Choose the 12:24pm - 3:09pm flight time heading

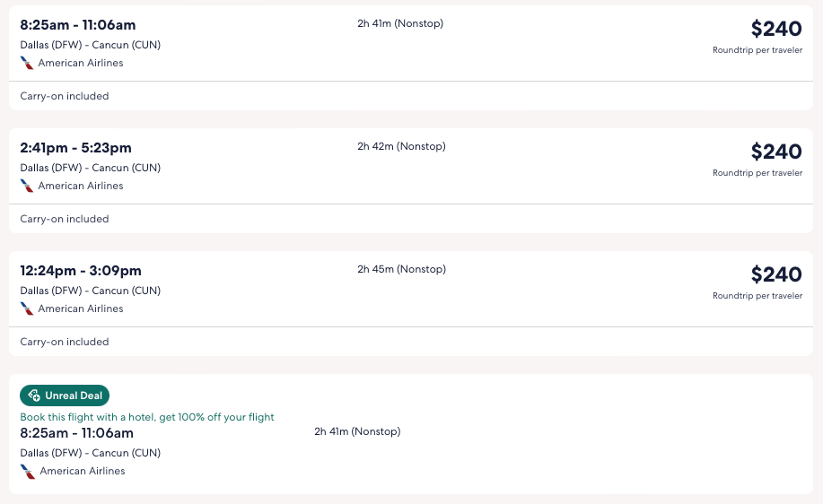pos(81,271)
